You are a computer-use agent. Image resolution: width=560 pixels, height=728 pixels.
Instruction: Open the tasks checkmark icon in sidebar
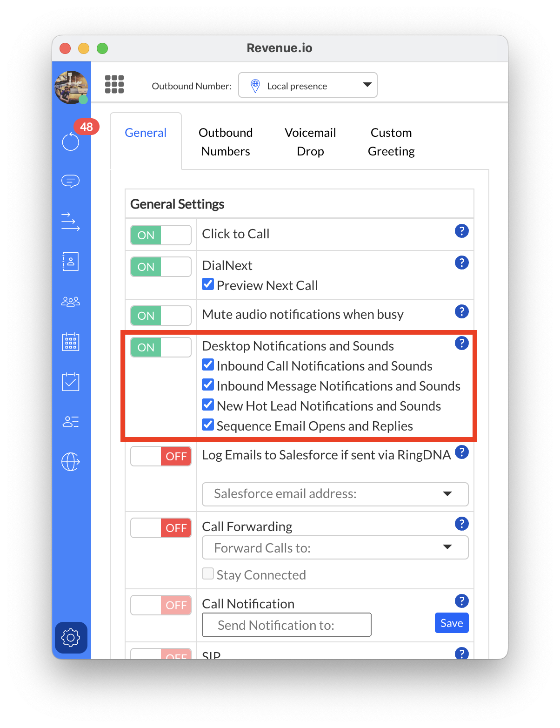point(71,382)
